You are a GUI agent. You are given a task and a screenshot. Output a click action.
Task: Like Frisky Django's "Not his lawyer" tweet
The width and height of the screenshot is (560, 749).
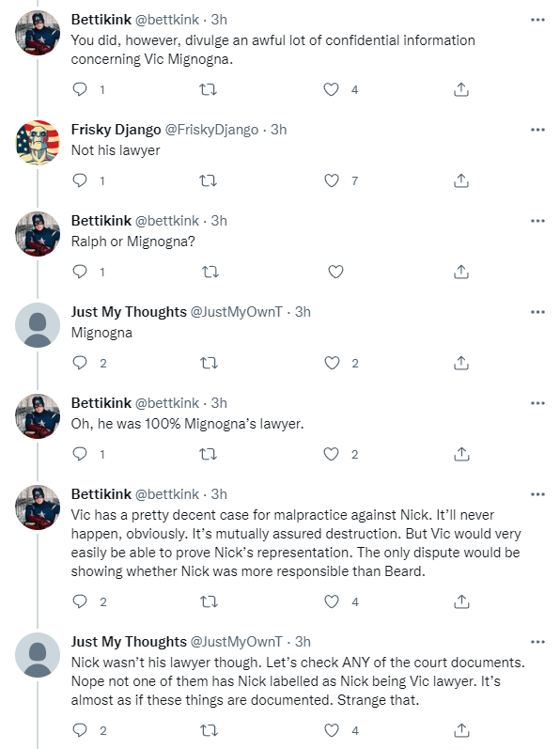[x=332, y=180]
